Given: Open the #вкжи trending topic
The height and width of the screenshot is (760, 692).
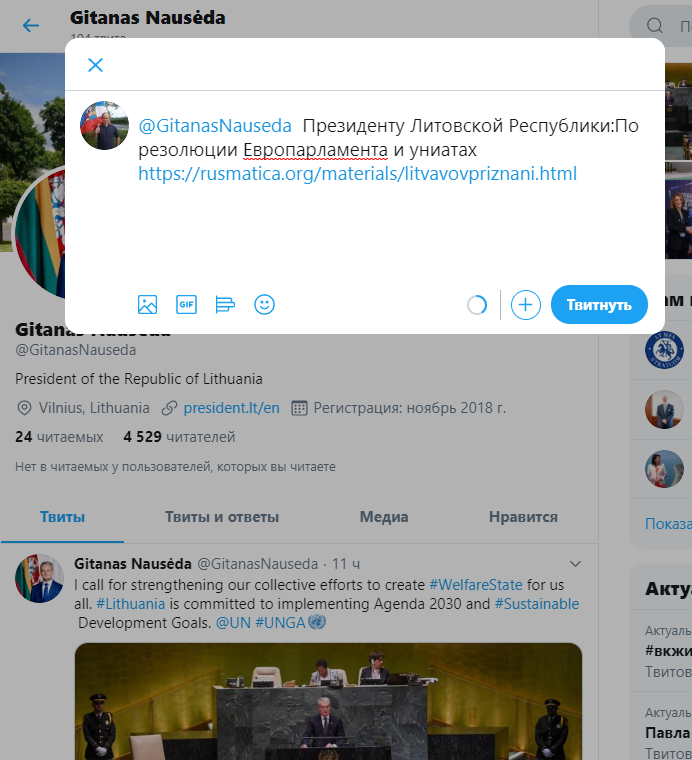Looking at the screenshot, I should (x=668, y=651).
